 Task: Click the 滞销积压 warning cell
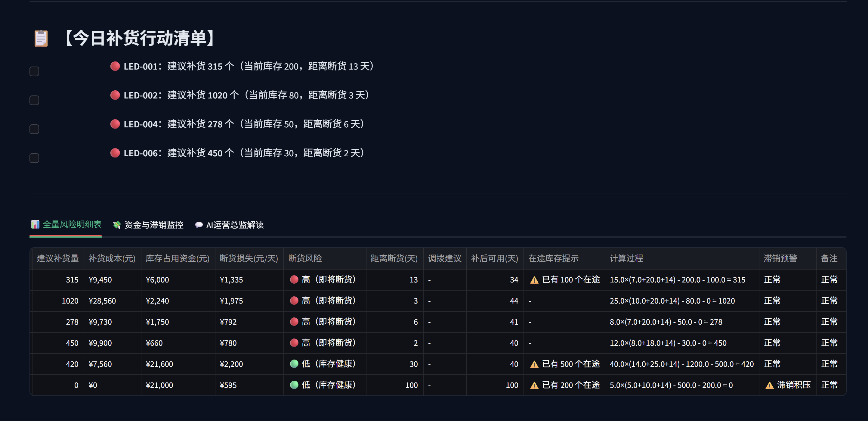[x=787, y=385]
